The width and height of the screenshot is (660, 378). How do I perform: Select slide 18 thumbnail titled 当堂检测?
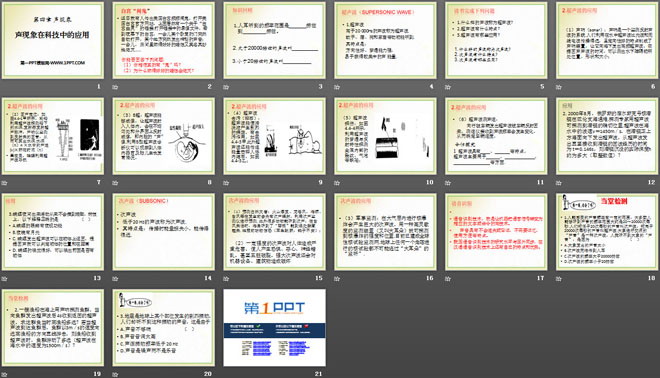(x=607, y=232)
